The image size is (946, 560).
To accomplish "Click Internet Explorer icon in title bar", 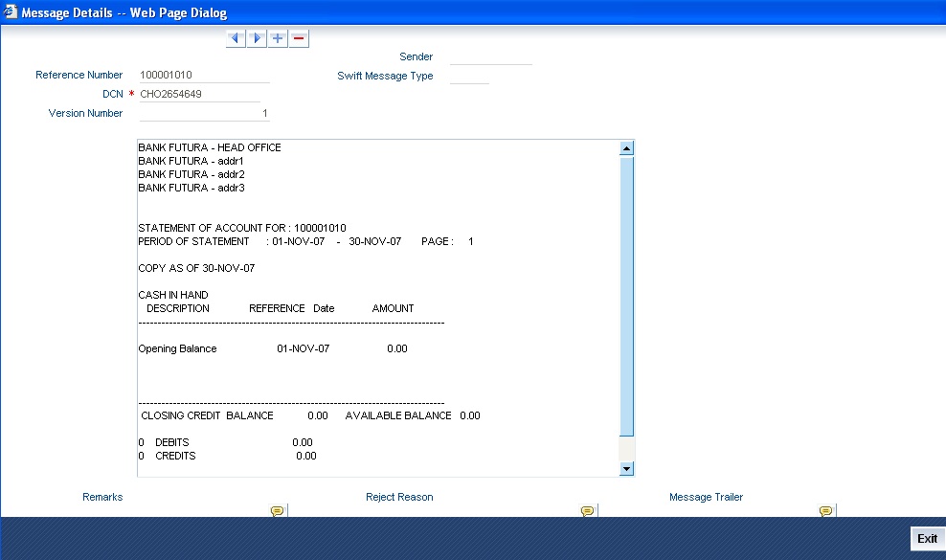I will [x=11, y=12].
